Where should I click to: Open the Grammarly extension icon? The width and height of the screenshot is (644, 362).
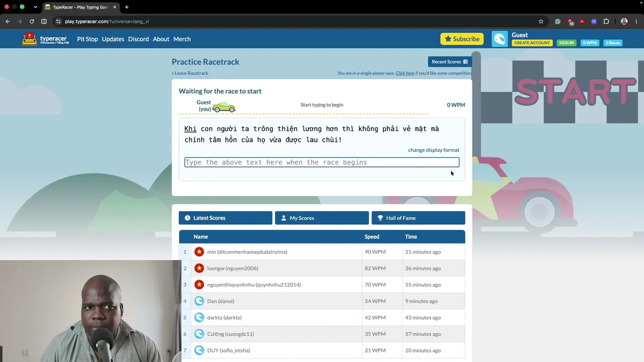[557, 22]
